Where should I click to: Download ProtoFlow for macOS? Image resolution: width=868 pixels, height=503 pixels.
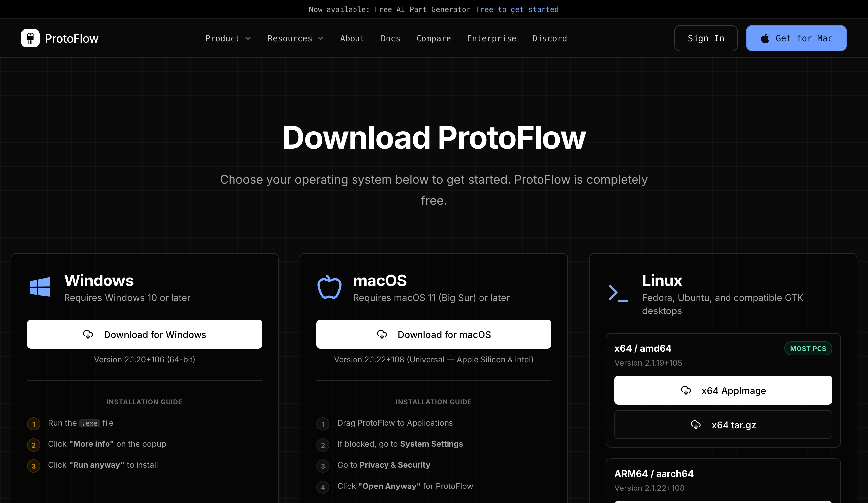pos(434,334)
